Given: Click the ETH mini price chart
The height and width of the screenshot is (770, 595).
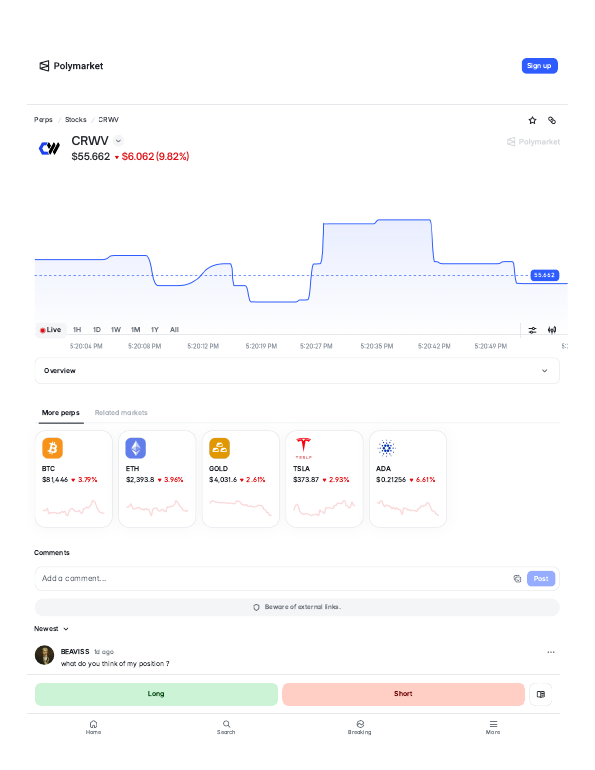Looking at the screenshot, I should (157, 508).
